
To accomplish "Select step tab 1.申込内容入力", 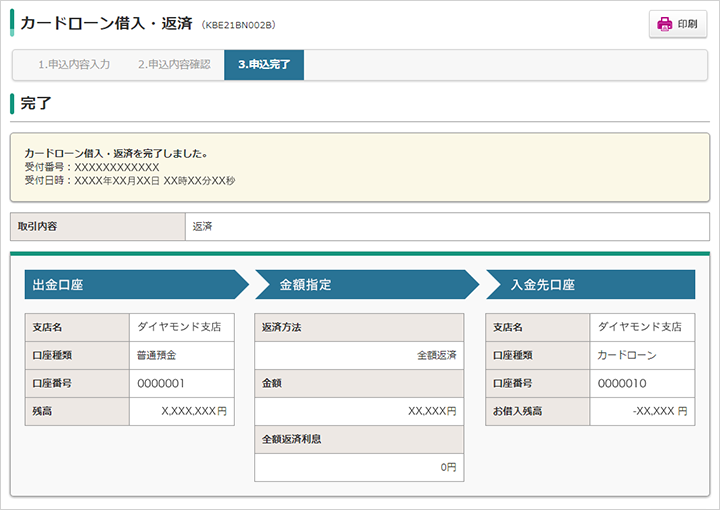I will [74, 65].
